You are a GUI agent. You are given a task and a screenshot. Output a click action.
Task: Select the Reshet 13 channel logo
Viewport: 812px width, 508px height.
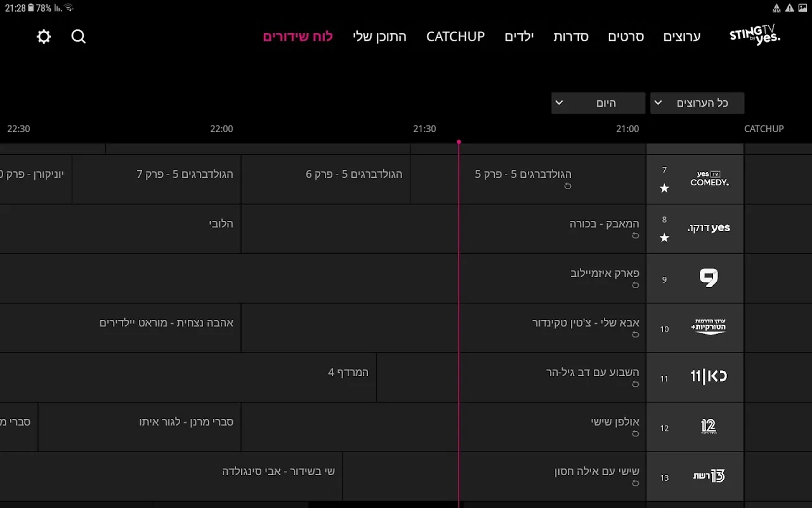pyautogui.click(x=709, y=476)
